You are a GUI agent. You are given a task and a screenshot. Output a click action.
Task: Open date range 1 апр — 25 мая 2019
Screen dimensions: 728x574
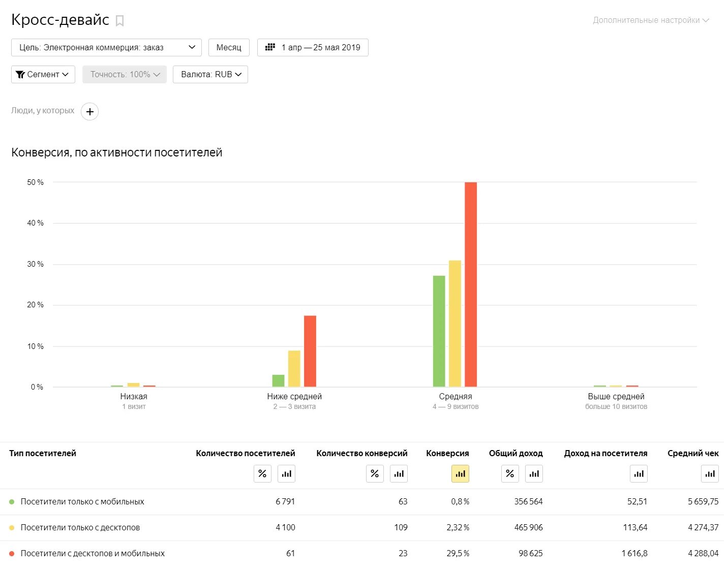point(313,47)
